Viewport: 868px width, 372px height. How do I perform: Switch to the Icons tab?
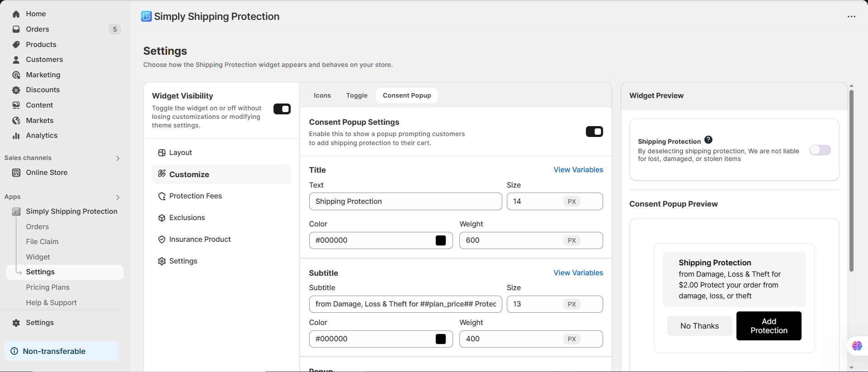click(x=322, y=95)
